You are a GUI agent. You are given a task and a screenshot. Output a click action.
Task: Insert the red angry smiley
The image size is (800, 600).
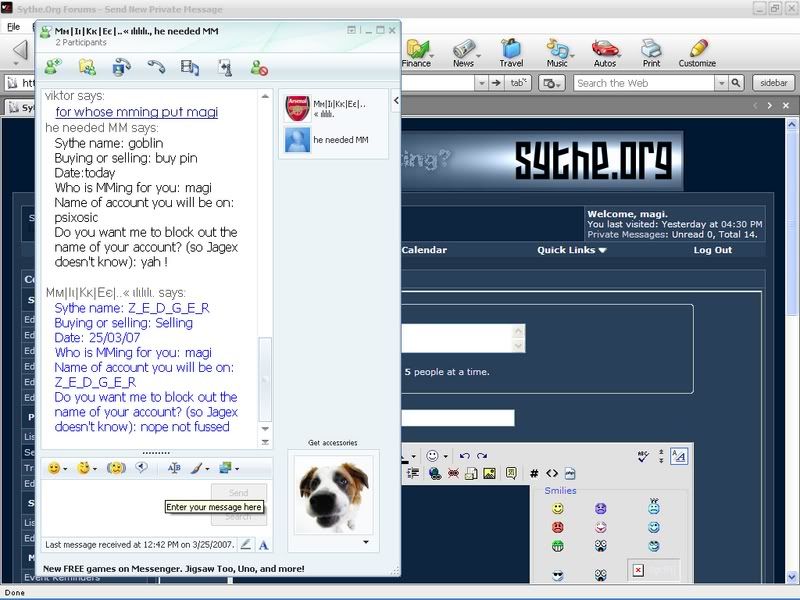tap(558, 527)
